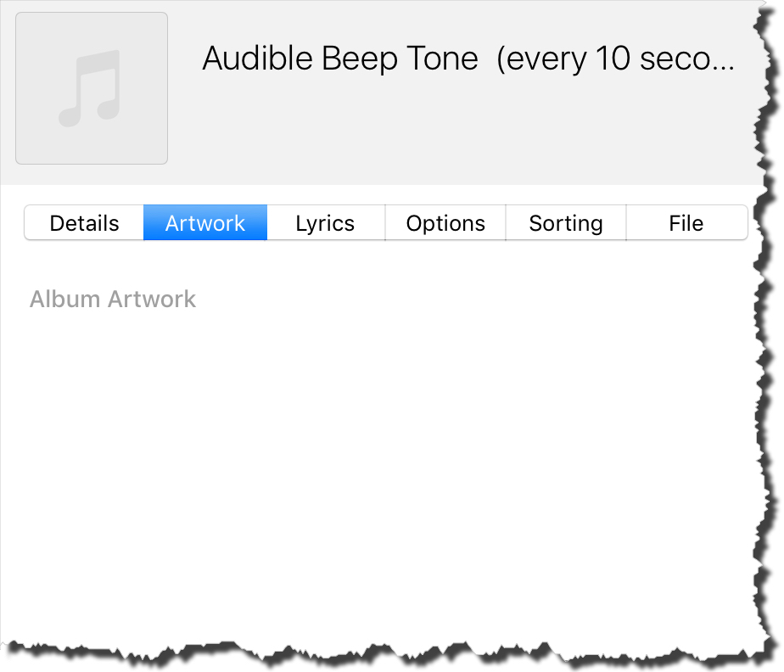Click the truncated title ending in seco…
Viewport: 784px width, 672px height.
point(468,59)
